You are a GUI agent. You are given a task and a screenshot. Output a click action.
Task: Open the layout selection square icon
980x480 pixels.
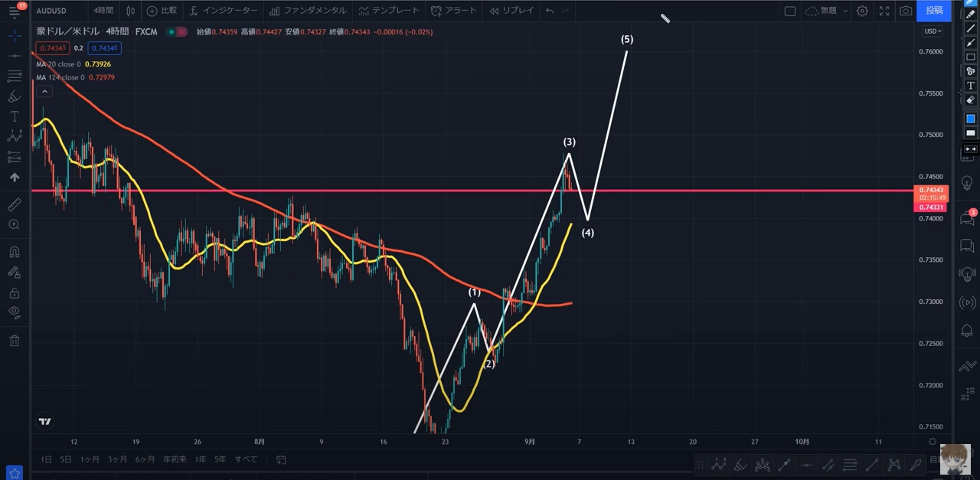tap(790, 11)
